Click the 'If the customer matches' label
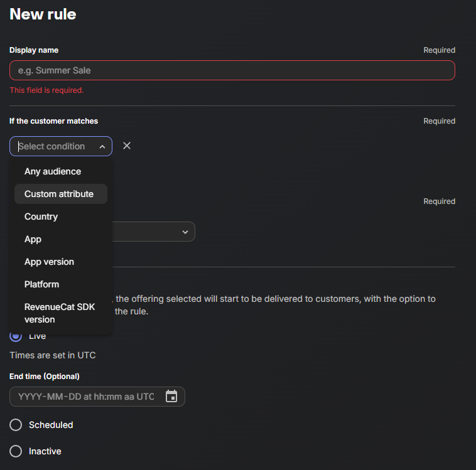 (x=54, y=121)
